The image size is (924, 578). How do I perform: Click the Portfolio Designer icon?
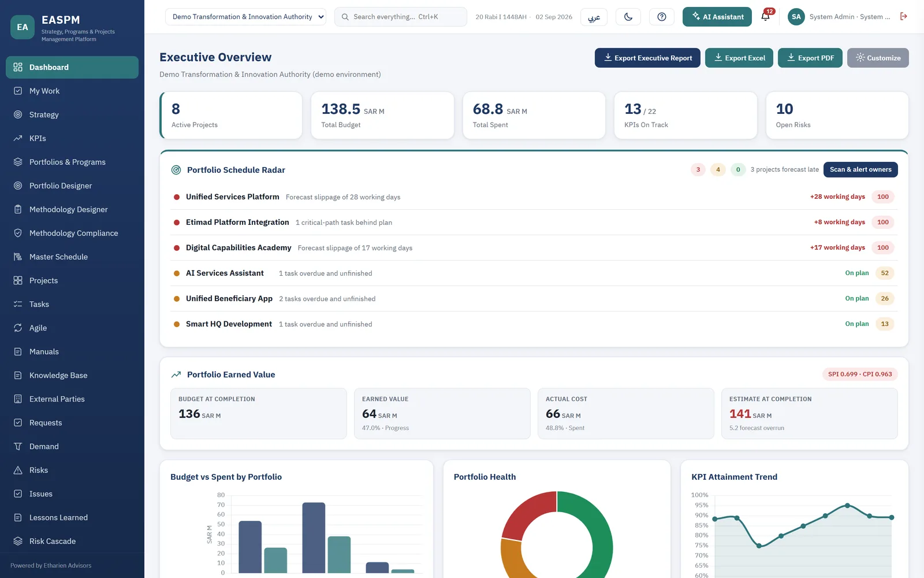pos(18,186)
